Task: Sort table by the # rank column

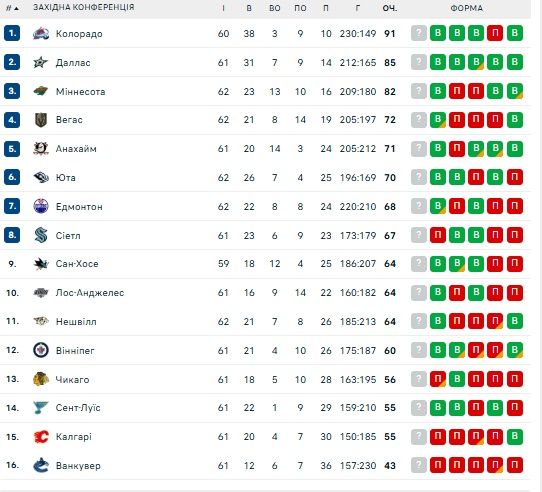Action: click(x=12, y=8)
